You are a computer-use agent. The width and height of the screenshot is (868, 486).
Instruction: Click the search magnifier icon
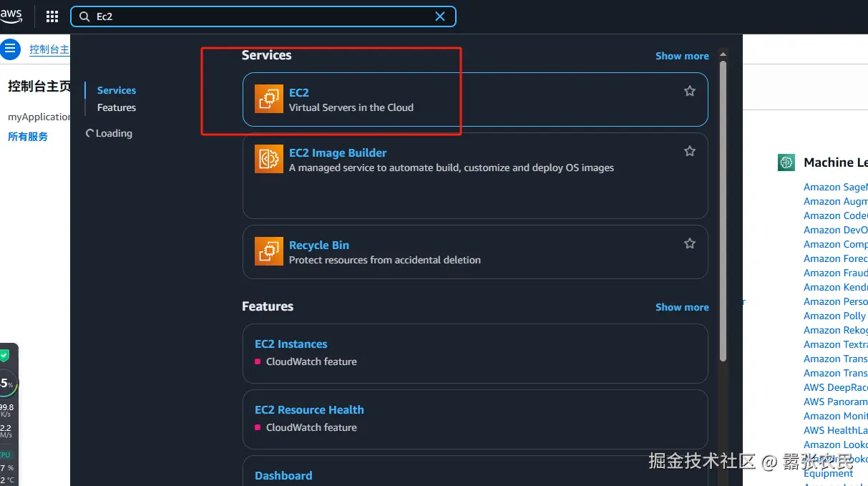[85, 16]
